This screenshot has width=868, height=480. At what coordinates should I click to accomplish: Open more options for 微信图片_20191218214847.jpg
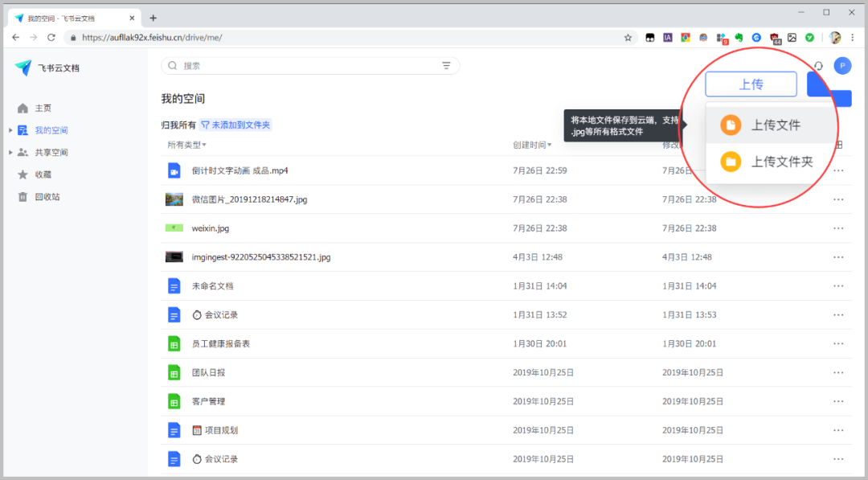click(x=838, y=199)
